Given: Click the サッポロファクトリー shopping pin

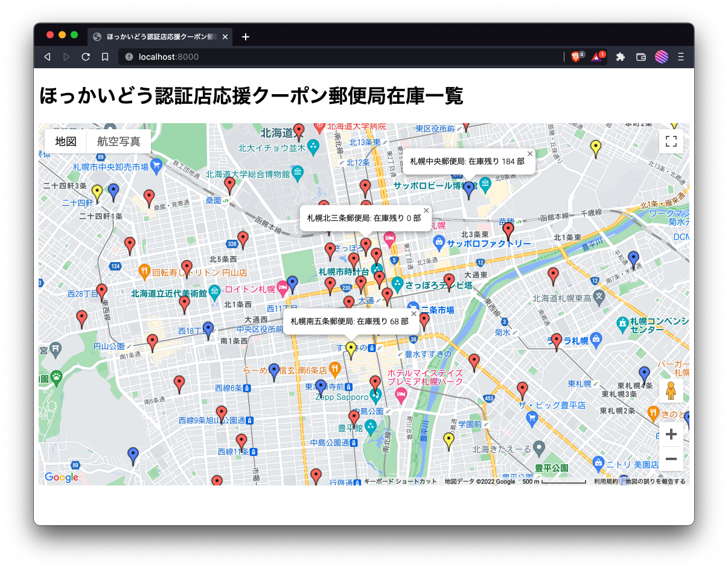Looking at the screenshot, I should coord(440,243).
